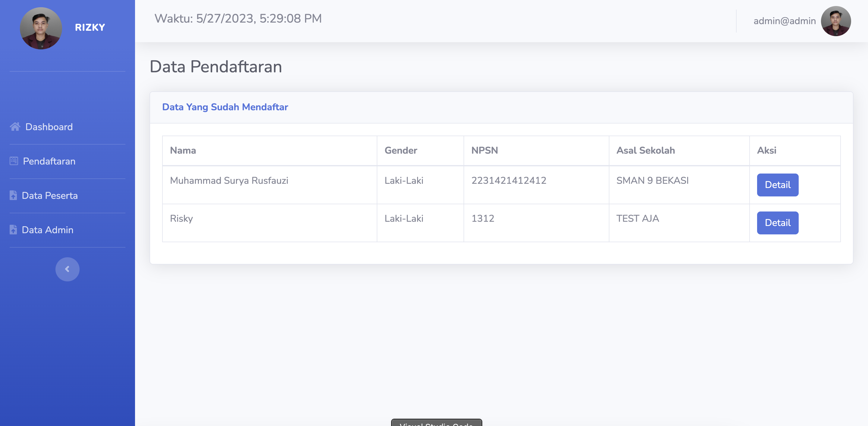Click sidebar RIZKY profile photo
Image resolution: width=868 pixels, height=426 pixels.
(x=41, y=28)
